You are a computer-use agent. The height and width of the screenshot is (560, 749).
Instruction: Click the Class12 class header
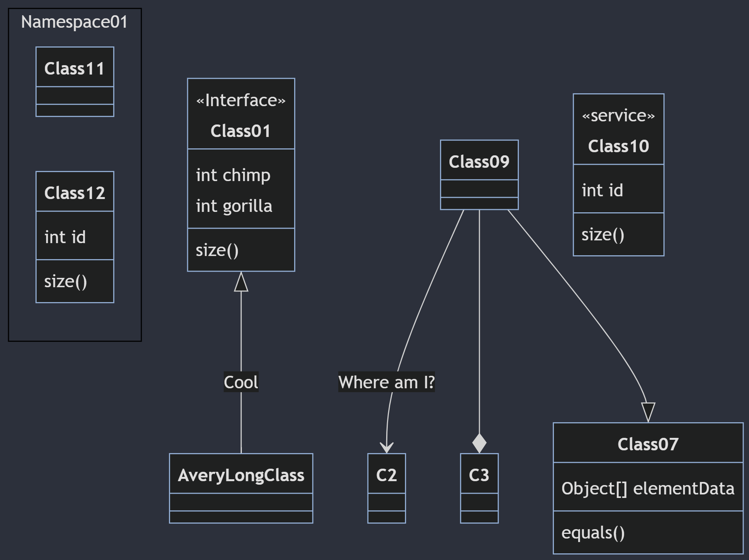click(75, 193)
